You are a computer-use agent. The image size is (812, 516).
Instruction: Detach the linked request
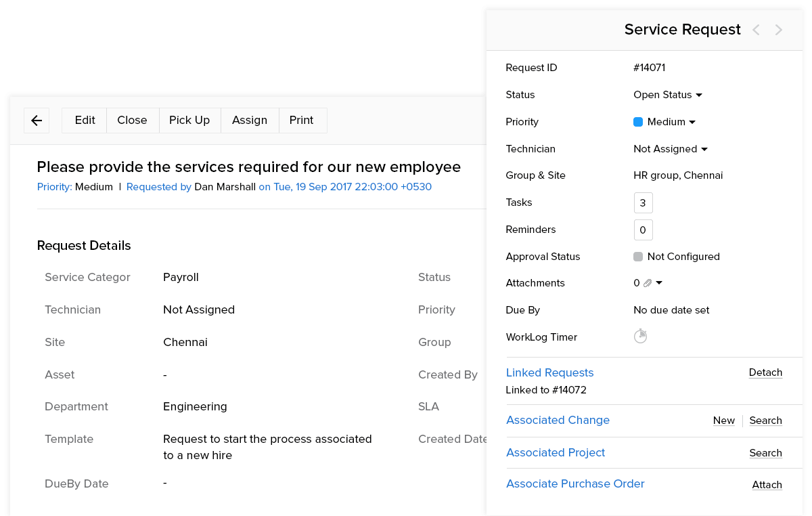(765, 372)
